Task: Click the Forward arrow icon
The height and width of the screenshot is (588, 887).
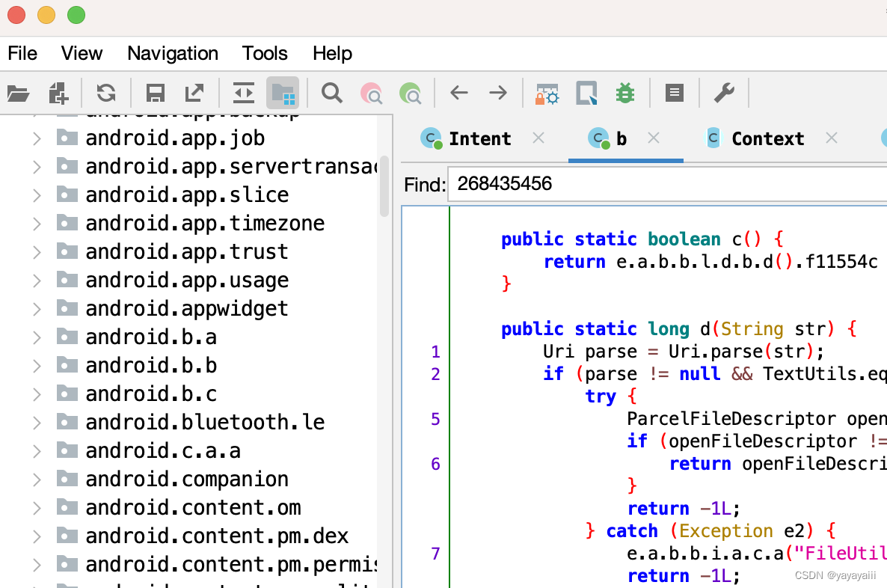Action: click(498, 92)
